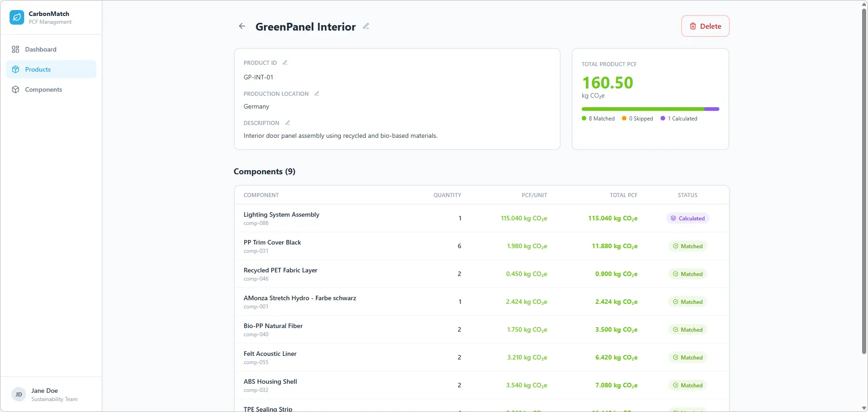
Task: Open the Bio-PP Natural Fiber component
Action: point(273,326)
